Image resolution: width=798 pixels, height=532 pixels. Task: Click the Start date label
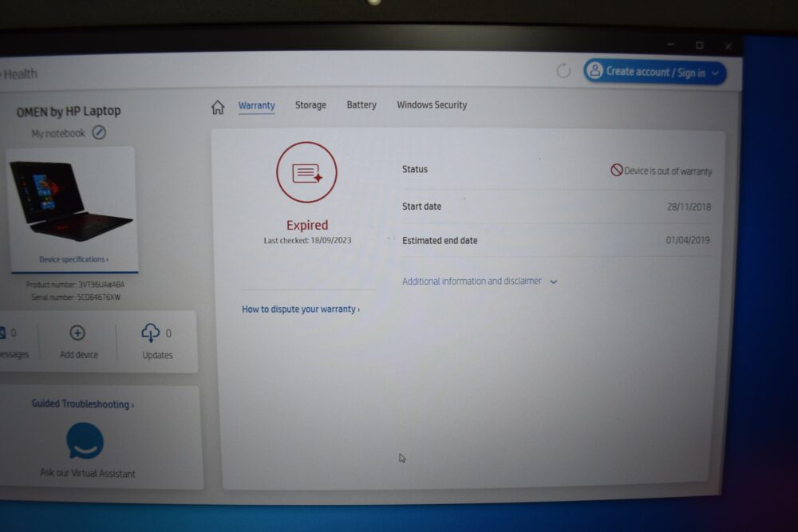[x=421, y=207]
